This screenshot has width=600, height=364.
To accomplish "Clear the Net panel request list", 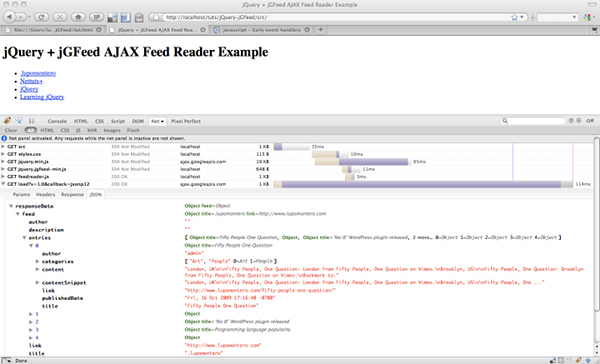I will point(11,130).
